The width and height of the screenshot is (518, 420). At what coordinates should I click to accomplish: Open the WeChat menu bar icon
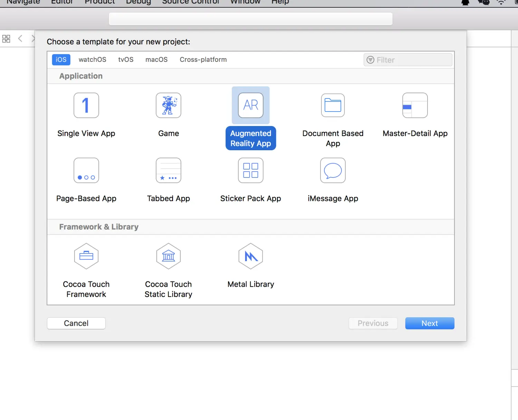pos(483,2)
